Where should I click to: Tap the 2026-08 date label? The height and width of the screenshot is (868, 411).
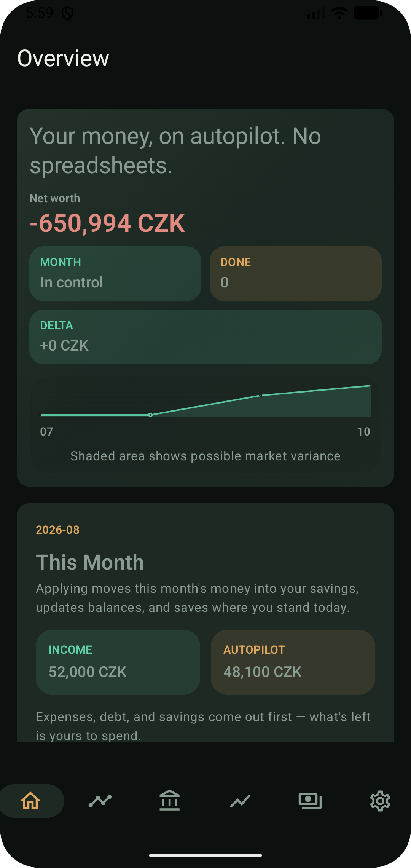[x=57, y=530]
